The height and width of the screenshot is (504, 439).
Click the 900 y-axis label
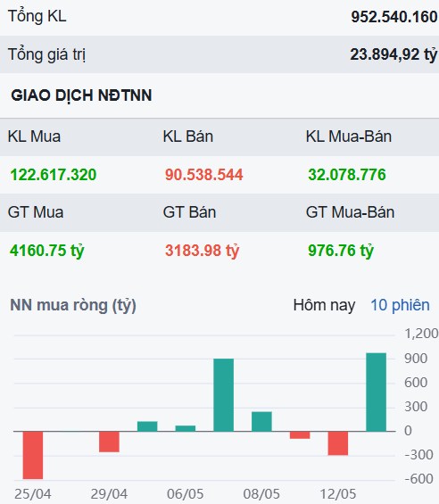(416, 359)
